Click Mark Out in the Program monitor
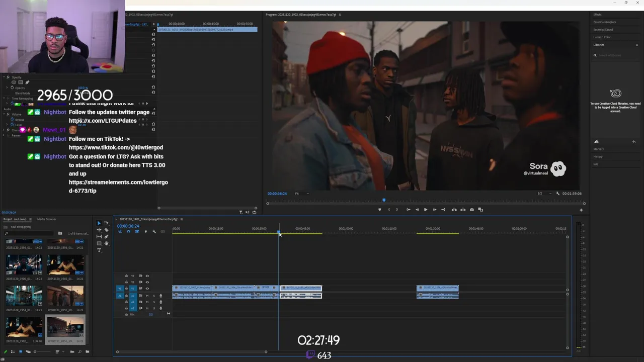Viewport: 644px width, 362px height. pos(397,210)
